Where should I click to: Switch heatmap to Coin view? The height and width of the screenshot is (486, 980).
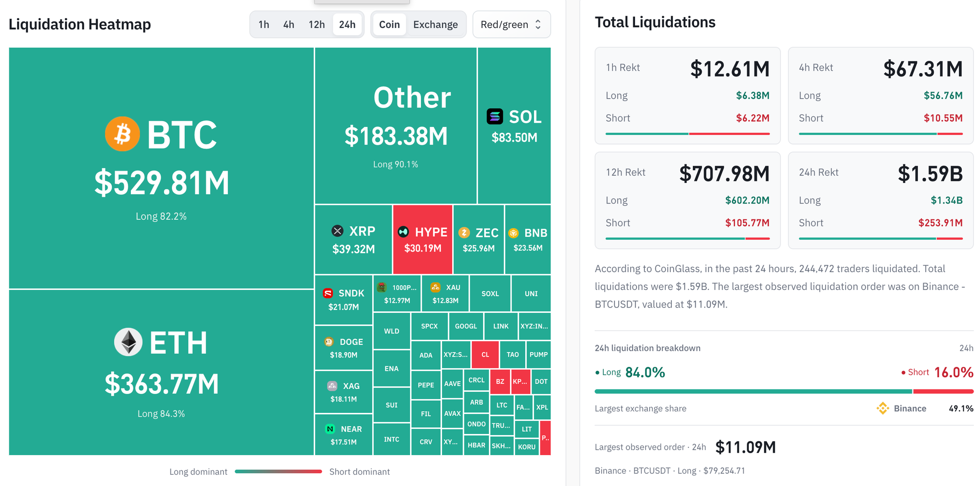click(390, 25)
